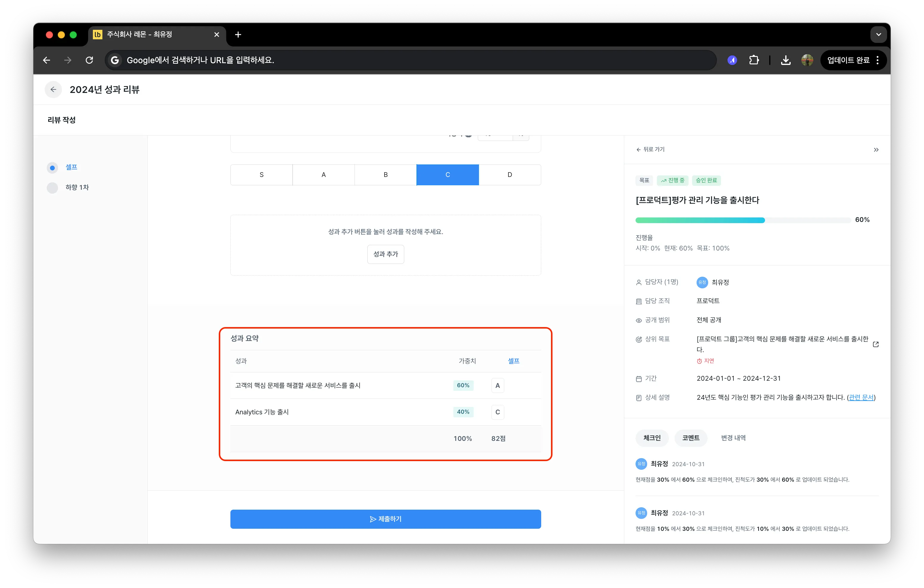The width and height of the screenshot is (924, 588).
Task: Click the goal progress bar at 60%
Action: (x=743, y=220)
